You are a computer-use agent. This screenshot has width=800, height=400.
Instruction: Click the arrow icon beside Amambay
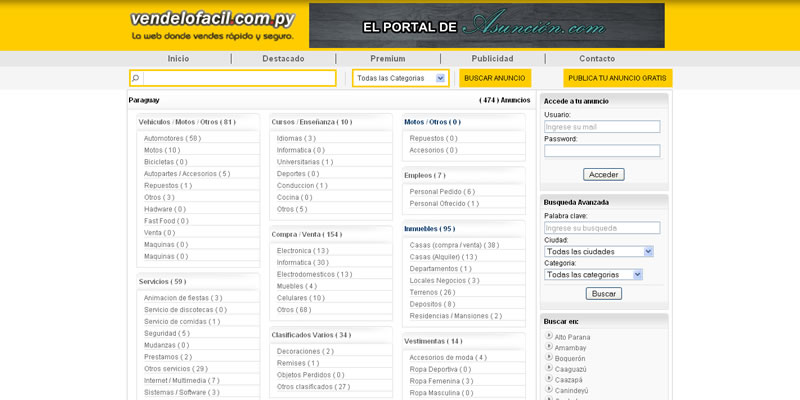tap(549, 347)
